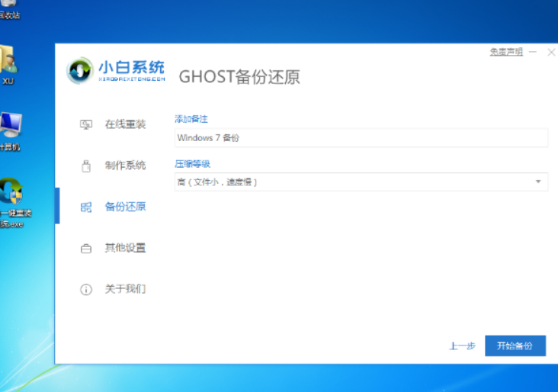Viewport: 558px width, 392px height.
Task: Switch to the 在线重装 tab
Action: click(x=125, y=124)
